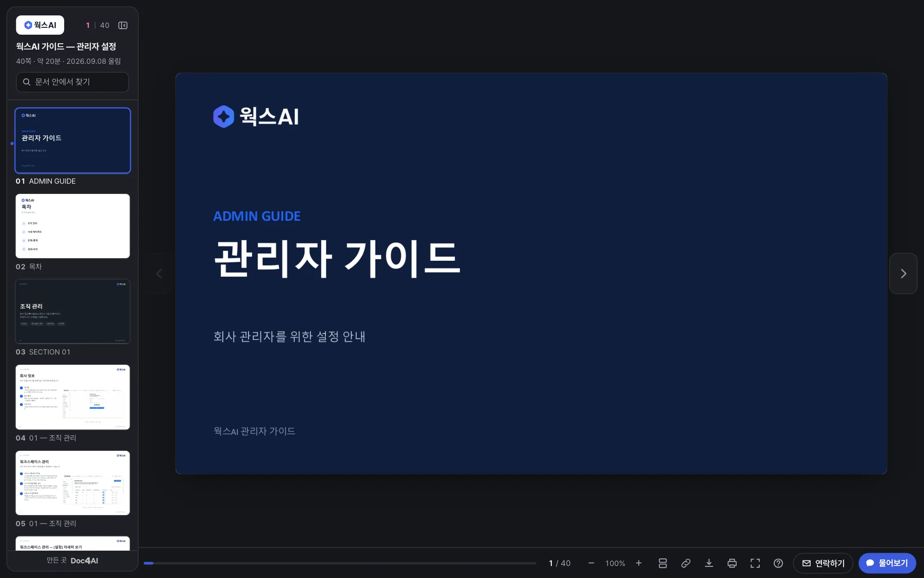
Task: Click the 1 / 40 page indicator
Action: click(x=560, y=563)
